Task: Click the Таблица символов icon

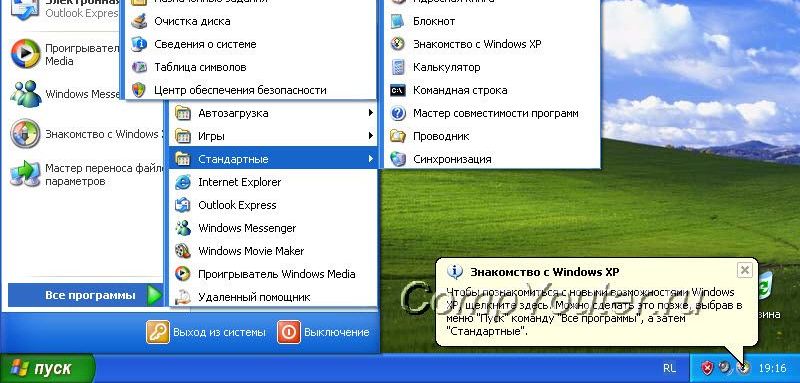Action: tap(139, 67)
